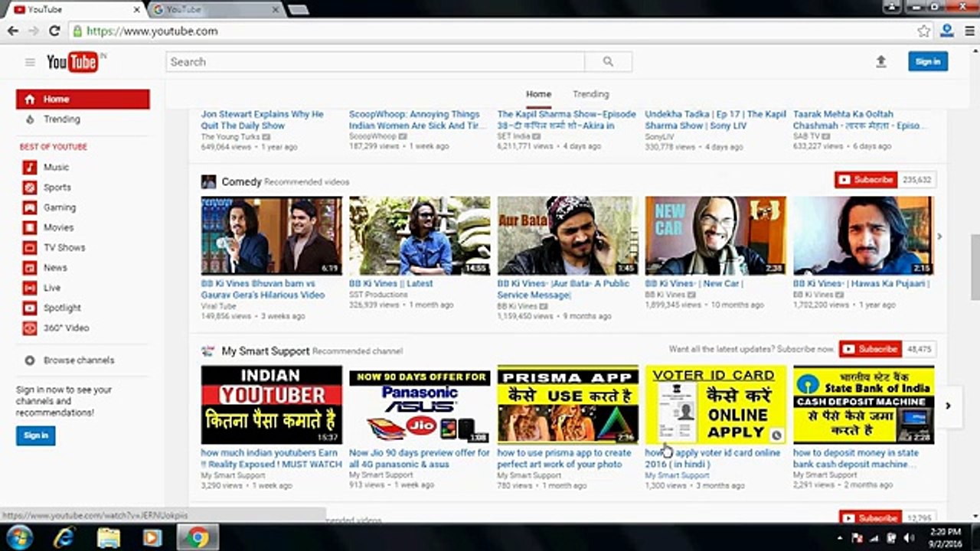
Task: Open the Chrome menu icon
Action: point(969,31)
